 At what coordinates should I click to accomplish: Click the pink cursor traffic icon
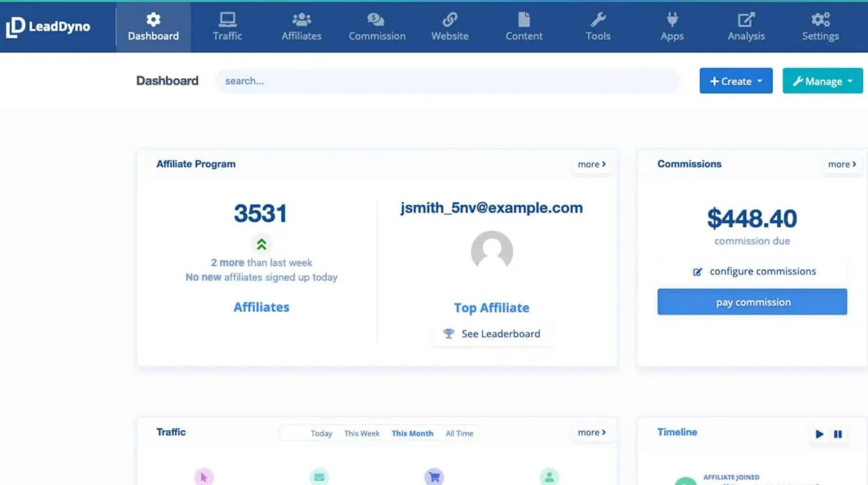click(x=203, y=477)
